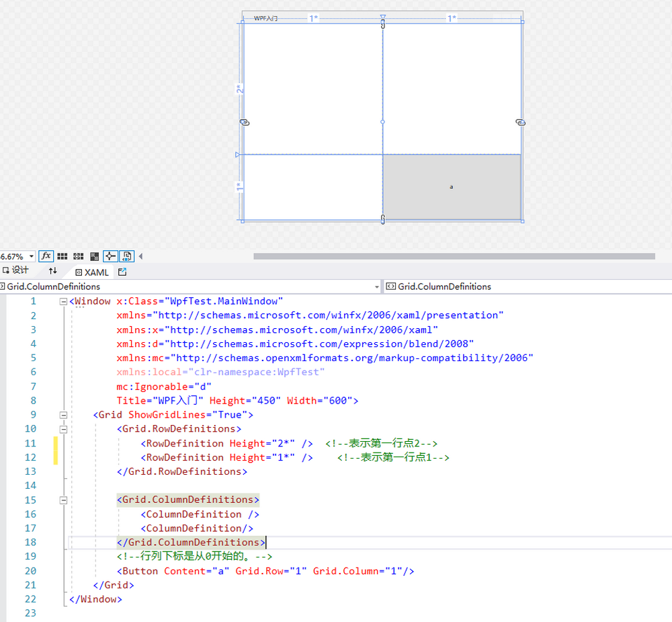Click the closing </Grid.ColumnDefinitions> tag
Image resolution: width=672 pixels, height=622 pixels.
(191, 542)
